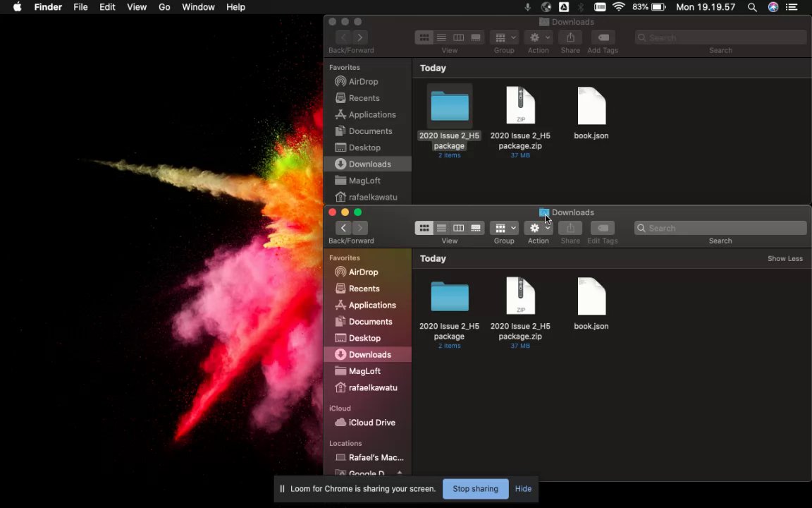Switch front window to list view
Image resolution: width=812 pixels, height=508 pixels.
pos(441,228)
